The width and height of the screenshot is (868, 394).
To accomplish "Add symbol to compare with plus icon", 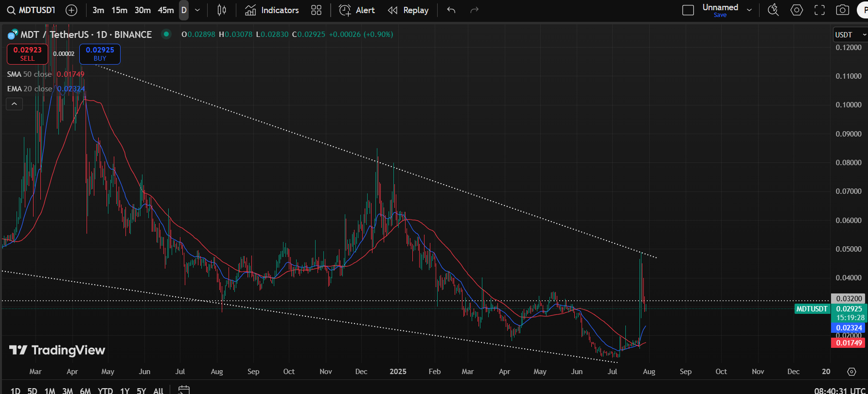I will [71, 10].
